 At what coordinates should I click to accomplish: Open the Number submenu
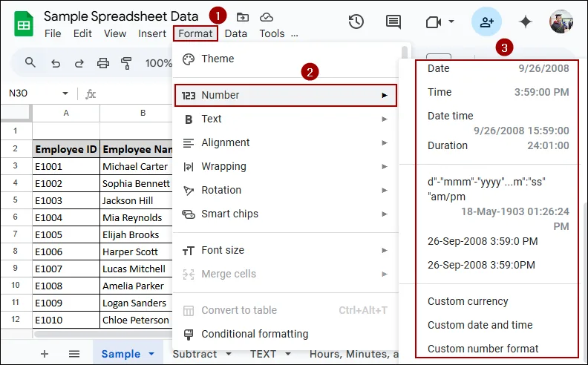[286, 95]
